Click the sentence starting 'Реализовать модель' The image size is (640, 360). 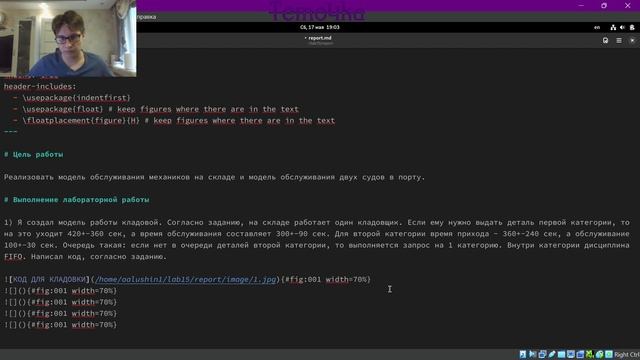[214, 178]
